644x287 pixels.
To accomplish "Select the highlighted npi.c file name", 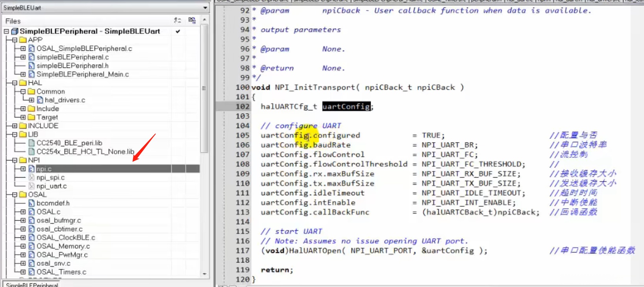I will pos(44,169).
